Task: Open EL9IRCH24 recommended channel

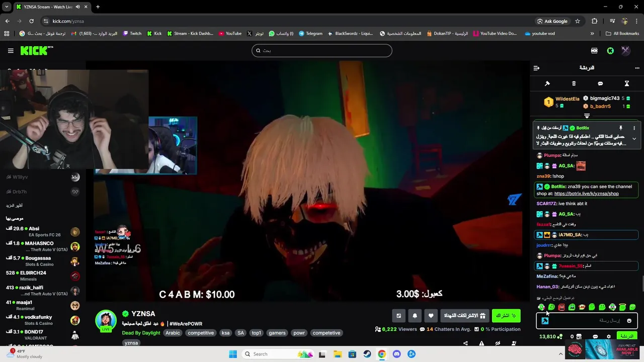Action: [43, 276]
